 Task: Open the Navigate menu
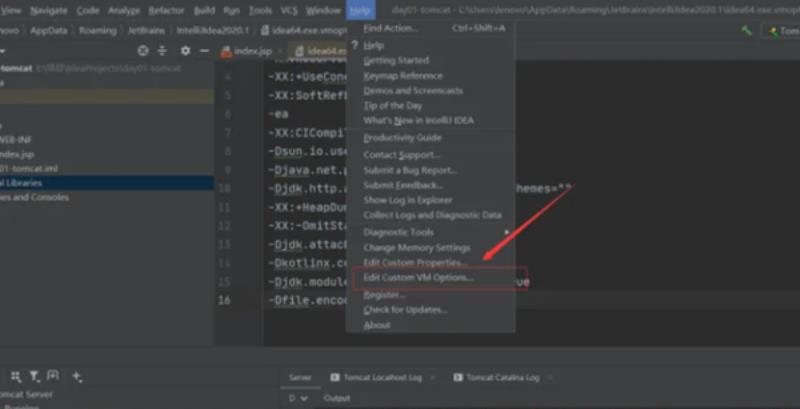(48, 10)
